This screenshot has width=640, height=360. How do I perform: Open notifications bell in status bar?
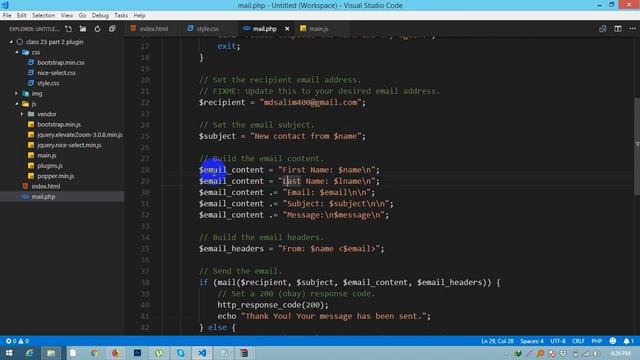click(x=628, y=341)
